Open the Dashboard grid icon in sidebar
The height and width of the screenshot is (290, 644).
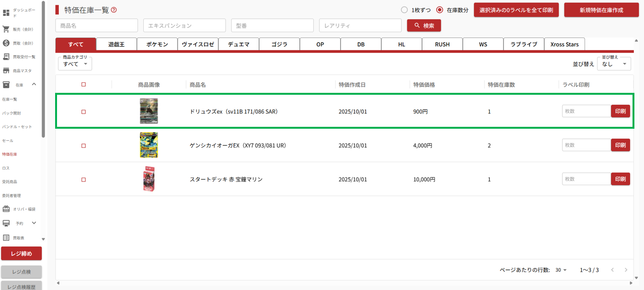6,12
